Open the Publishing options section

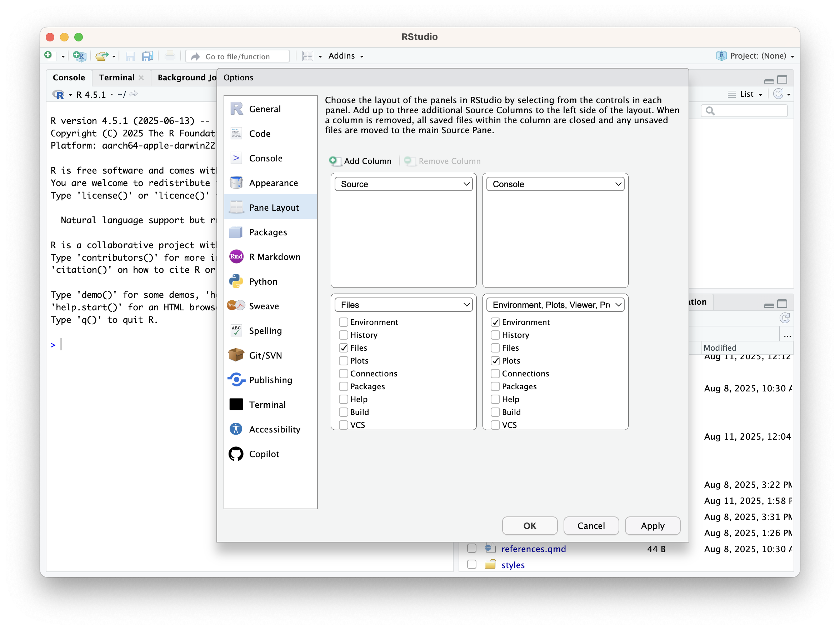pos(270,380)
